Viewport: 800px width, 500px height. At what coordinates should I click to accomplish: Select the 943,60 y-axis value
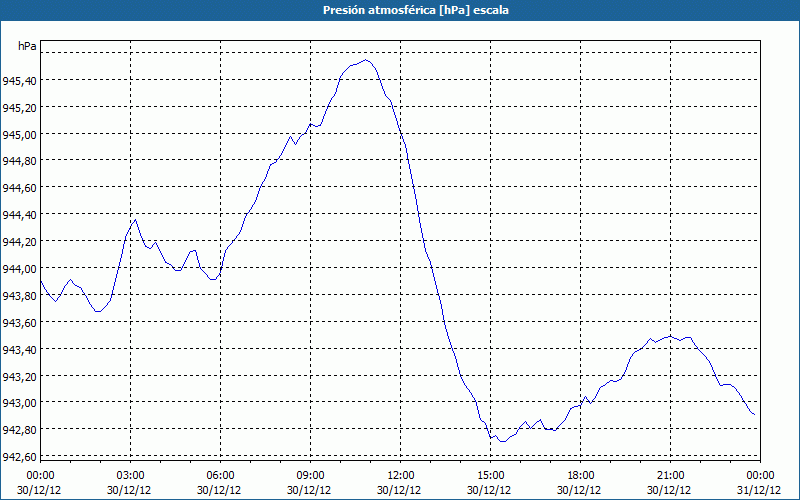(19, 322)
